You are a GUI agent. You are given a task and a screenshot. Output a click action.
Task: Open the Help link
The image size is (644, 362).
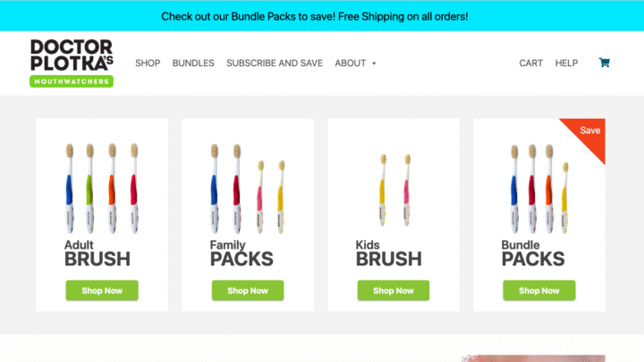566,63
